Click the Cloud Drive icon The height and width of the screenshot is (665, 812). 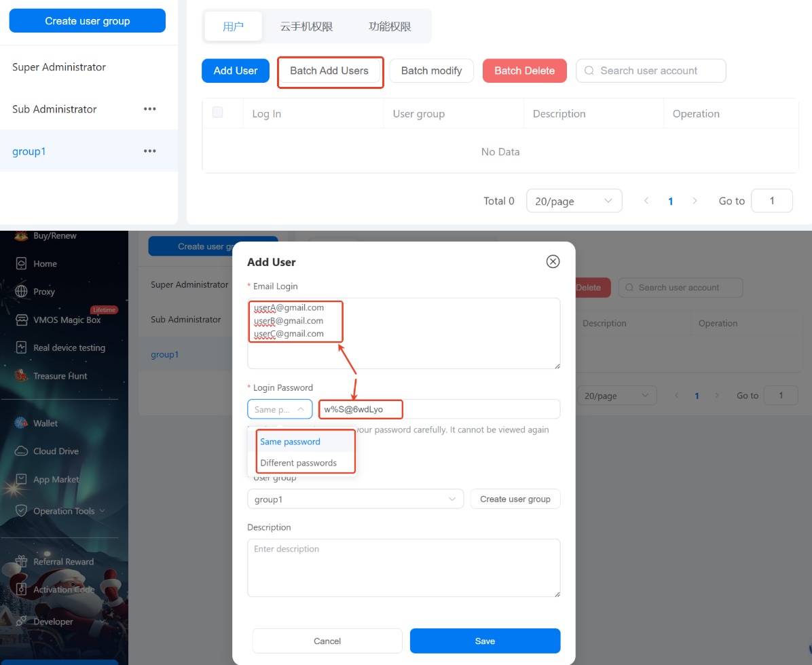pyautogui.click(x=21, y=451)
